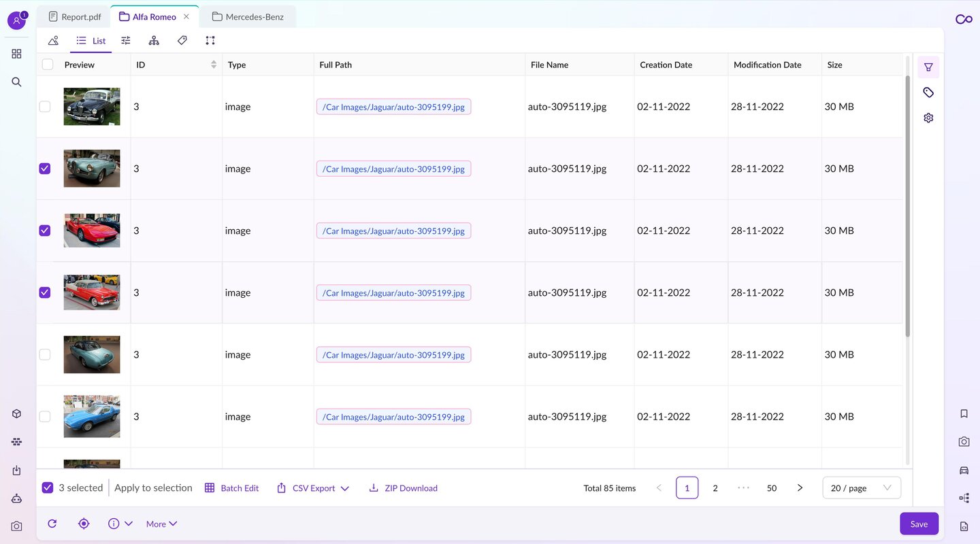Open the filter panel icon

point(928,67)
